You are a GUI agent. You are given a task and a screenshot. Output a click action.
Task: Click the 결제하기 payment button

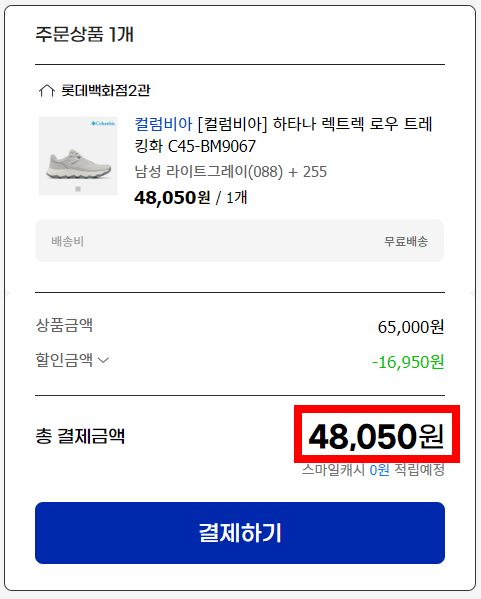coord(240,533)
